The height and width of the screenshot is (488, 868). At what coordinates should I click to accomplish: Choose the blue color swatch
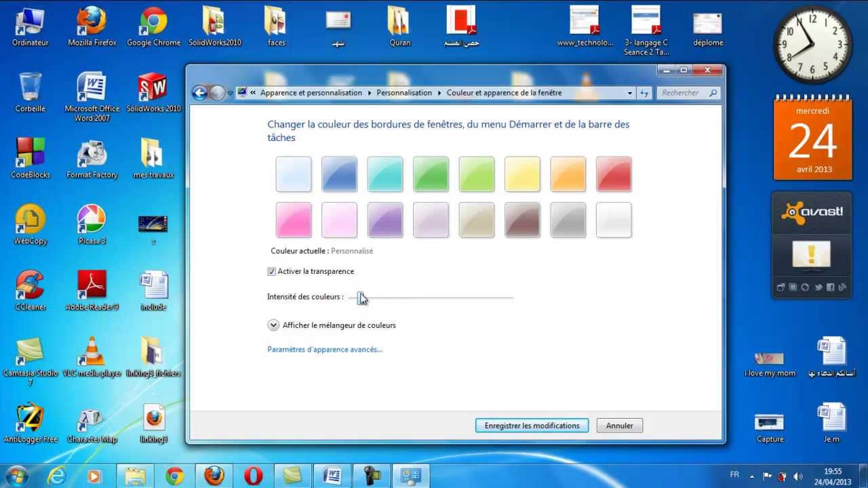point(339,174)
